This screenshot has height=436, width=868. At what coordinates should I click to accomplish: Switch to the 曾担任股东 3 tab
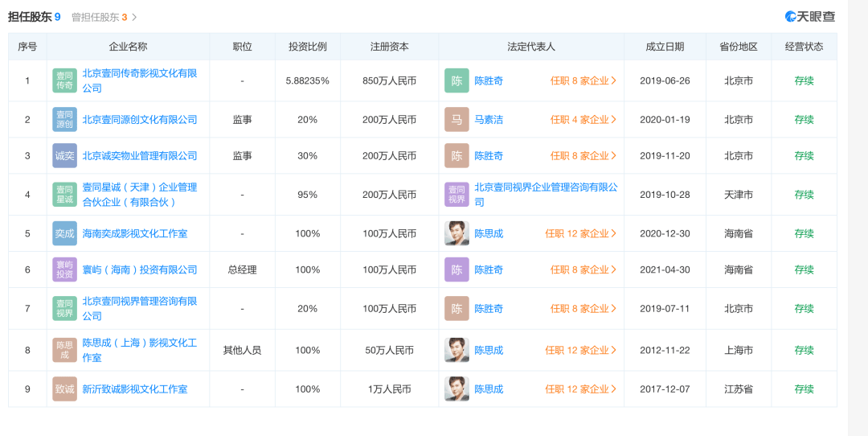click(x=104, y=17)
